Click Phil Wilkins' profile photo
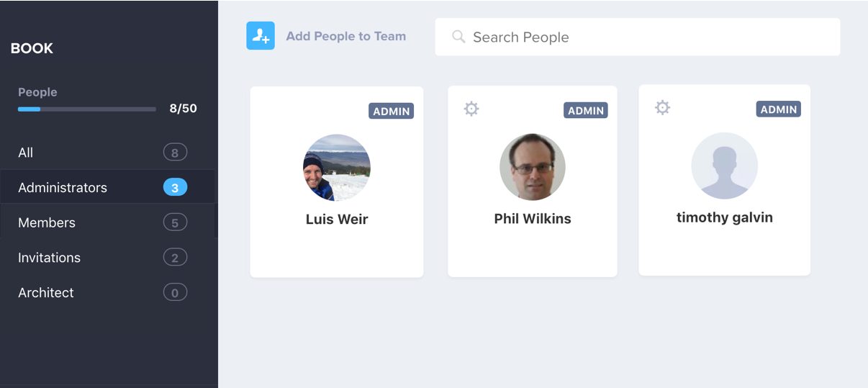The image size is (868, 388). click(x=533, y=167)
